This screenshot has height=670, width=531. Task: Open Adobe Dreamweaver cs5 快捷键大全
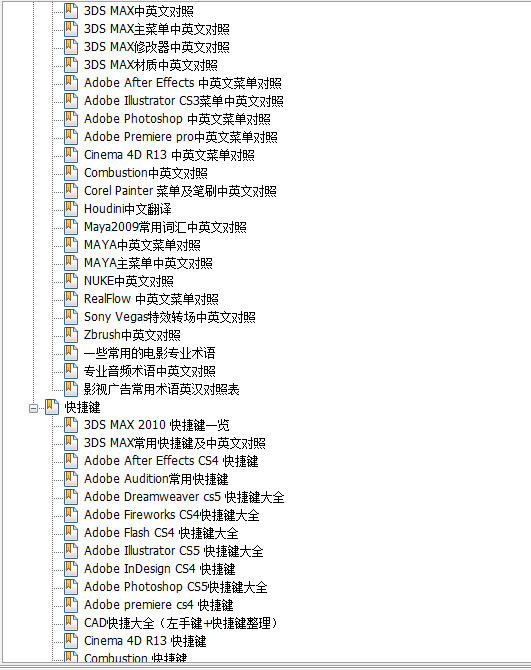184,497
